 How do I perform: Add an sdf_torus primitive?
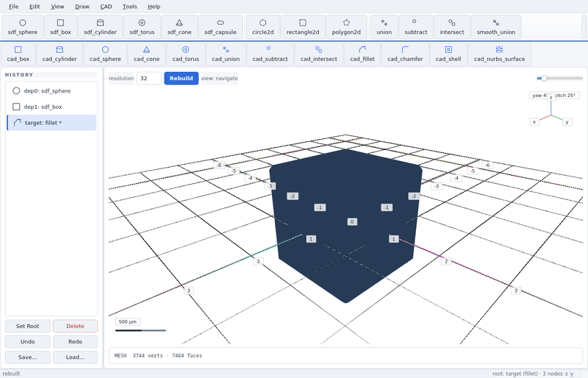coord(142,27)
